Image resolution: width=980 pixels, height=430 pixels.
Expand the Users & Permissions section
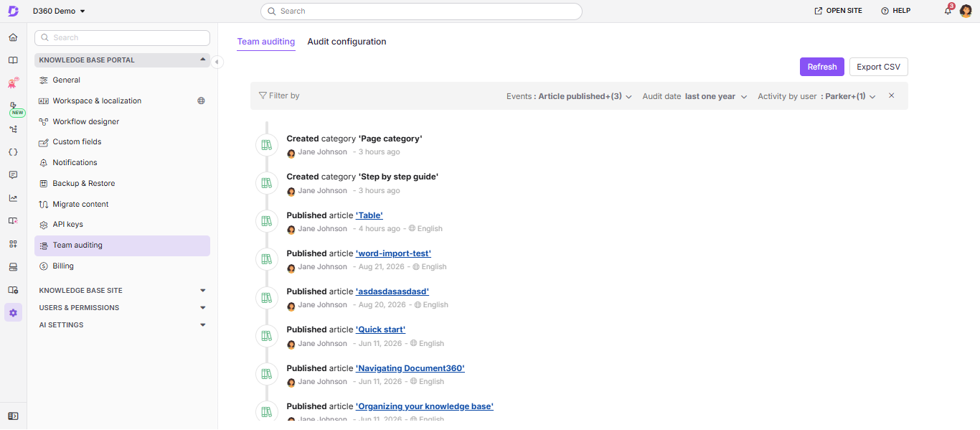(x=122, y=308)
